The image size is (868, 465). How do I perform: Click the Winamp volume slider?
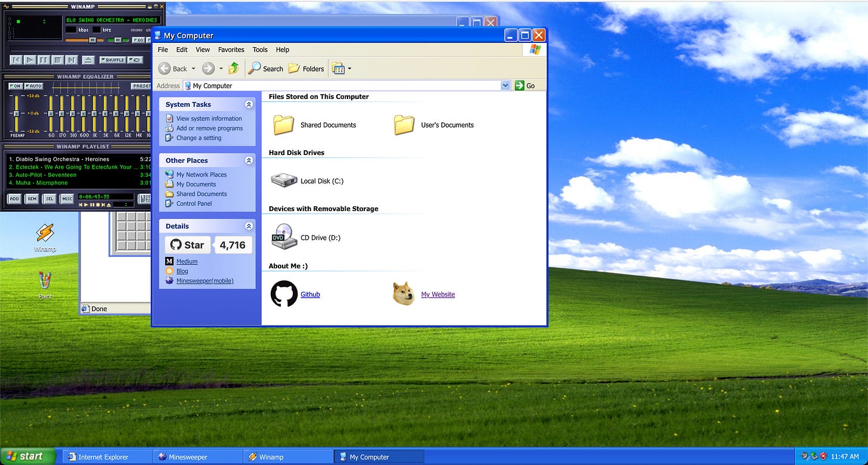(x=84, y=40)
